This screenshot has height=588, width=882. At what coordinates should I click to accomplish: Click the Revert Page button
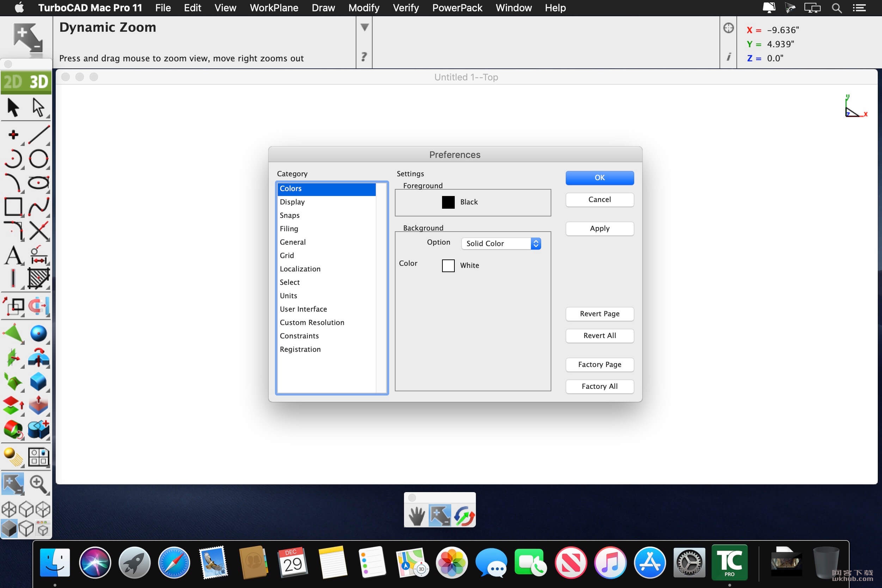(600, 314)
